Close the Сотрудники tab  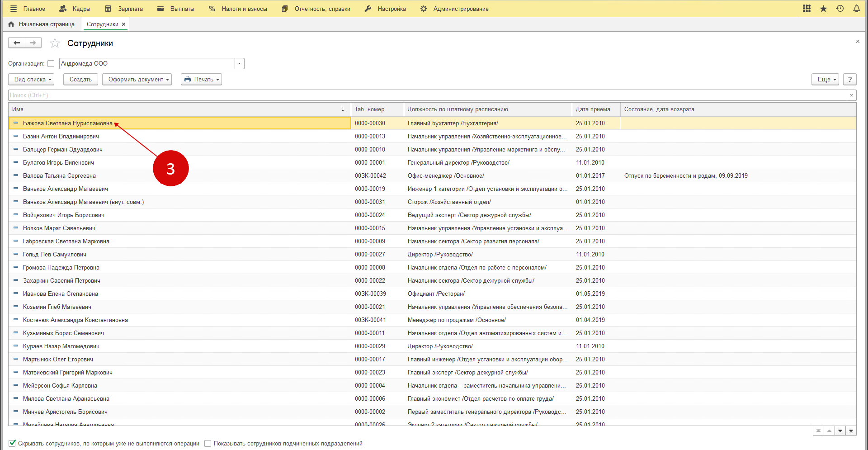pos(123,24)
